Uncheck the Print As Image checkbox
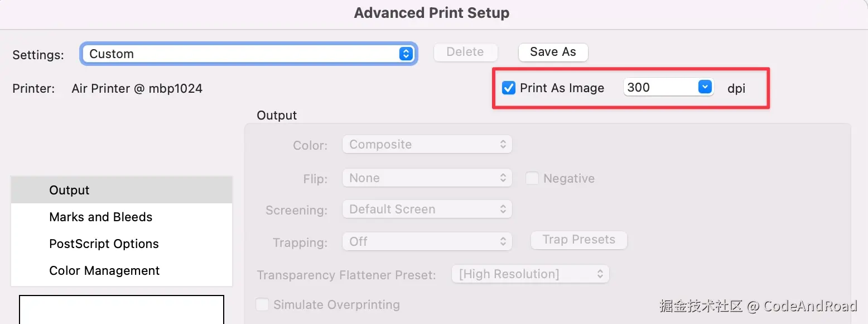 [509, 88]
